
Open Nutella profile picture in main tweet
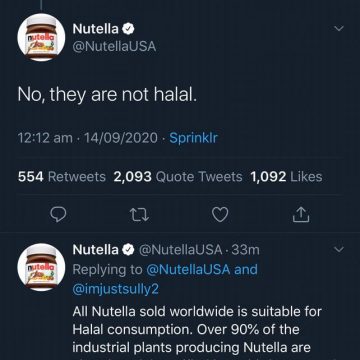41,38
